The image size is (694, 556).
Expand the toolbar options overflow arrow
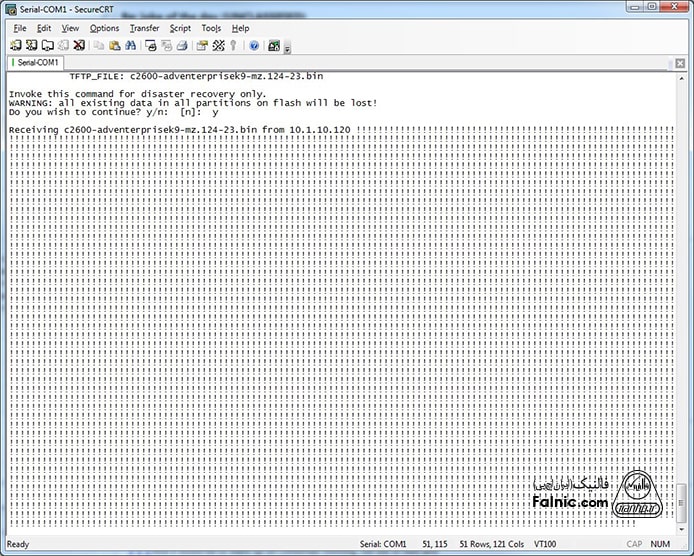point(287,48)
